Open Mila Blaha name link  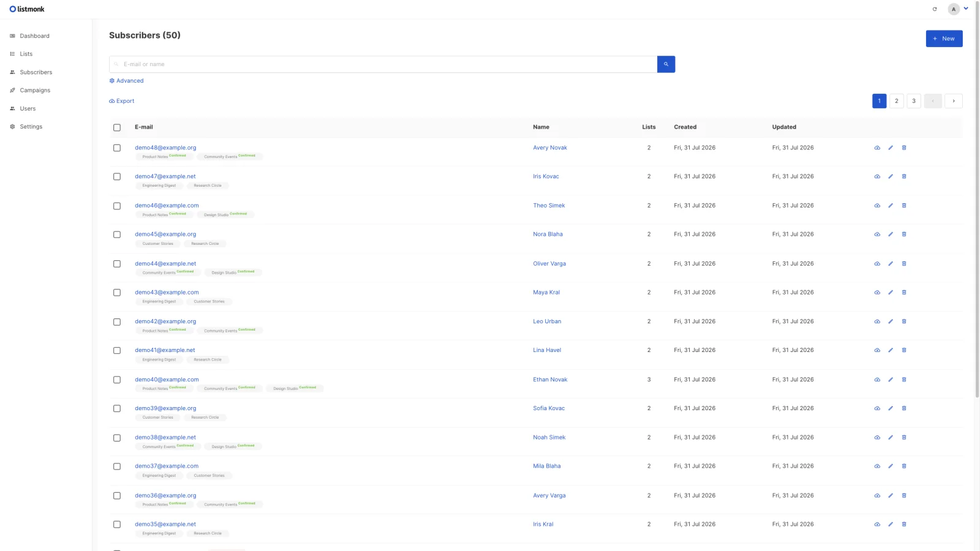point(547,467)
